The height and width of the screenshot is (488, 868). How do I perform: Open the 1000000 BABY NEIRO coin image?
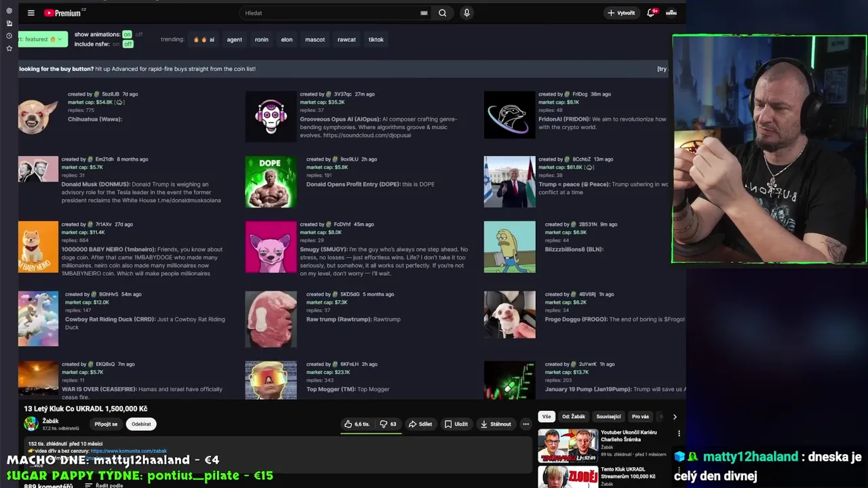pos(38,247)
